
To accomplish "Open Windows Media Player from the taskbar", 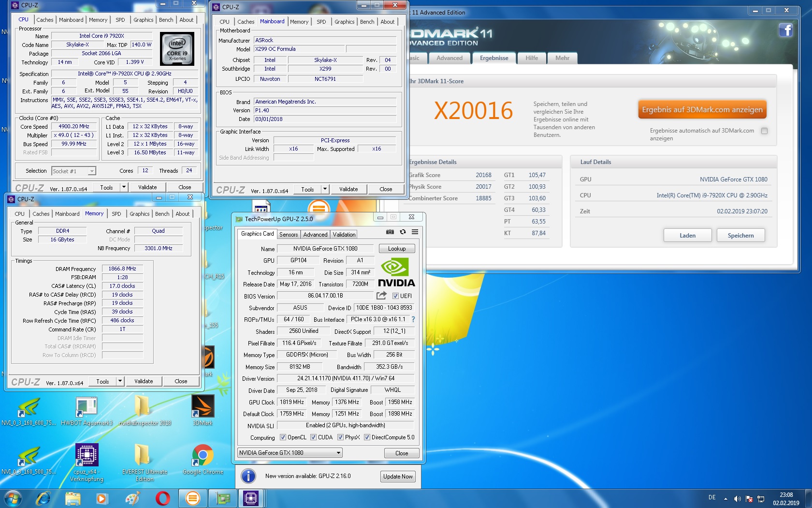I will (102, 498).
